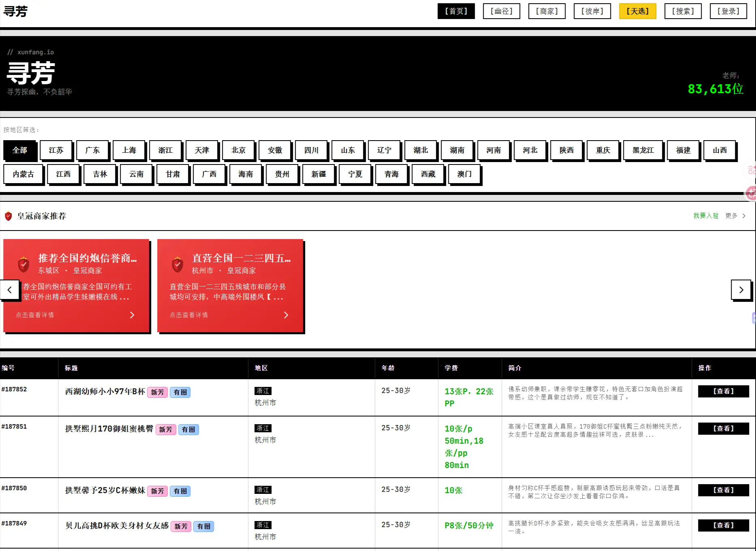Expand more merchants via 更多 chevron
Image resolution: width=756 pixels, height=551 pixels.
click(744, 216)
